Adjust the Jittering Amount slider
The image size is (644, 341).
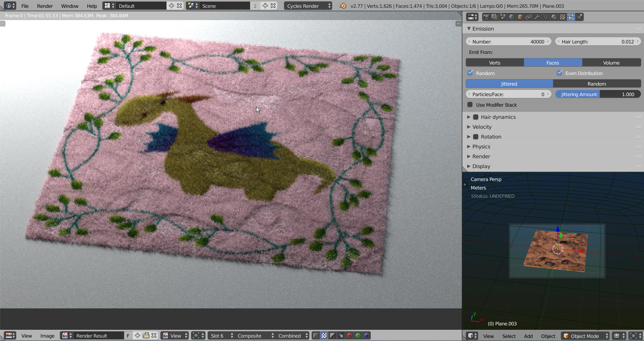(x=598, y=94)
